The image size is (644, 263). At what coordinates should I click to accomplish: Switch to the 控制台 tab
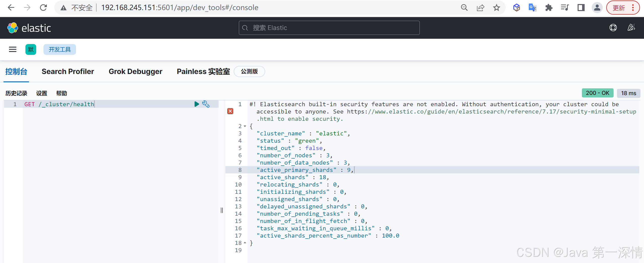(x=16, y=71)
